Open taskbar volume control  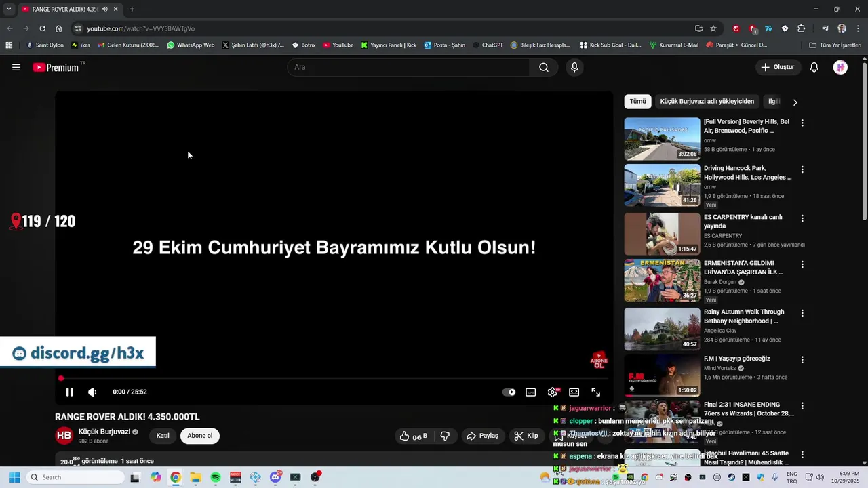click(820, 477)
